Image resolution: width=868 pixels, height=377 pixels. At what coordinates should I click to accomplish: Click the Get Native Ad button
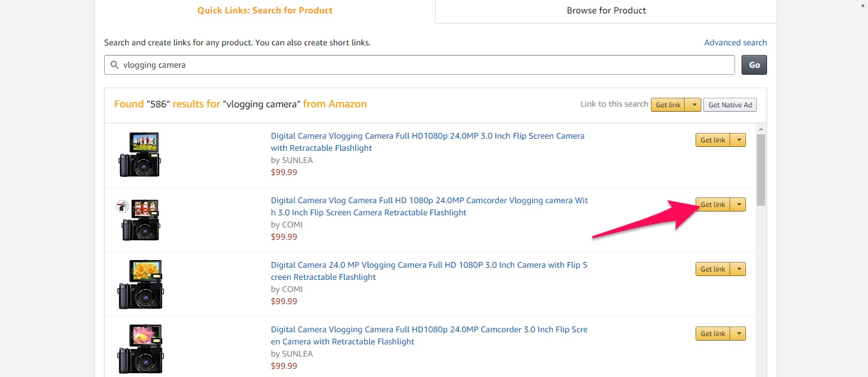(730, 105)
